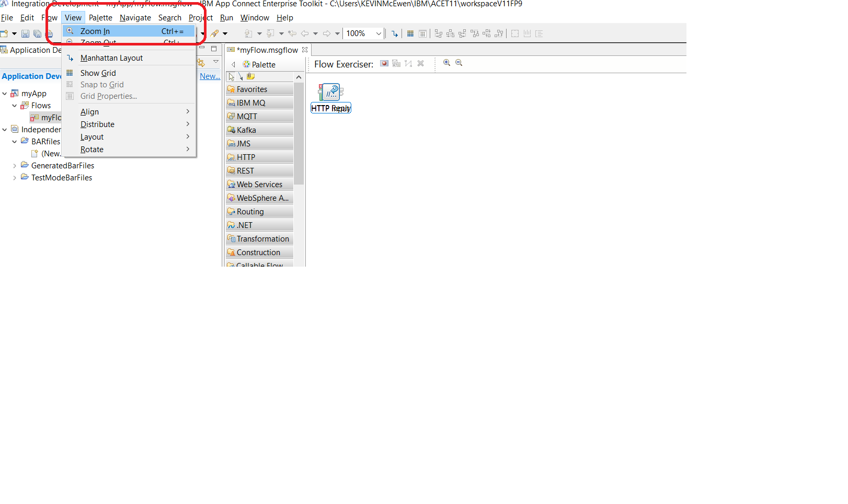Click the zoom in magnifier in the editor toolbar

pos(446,63)
